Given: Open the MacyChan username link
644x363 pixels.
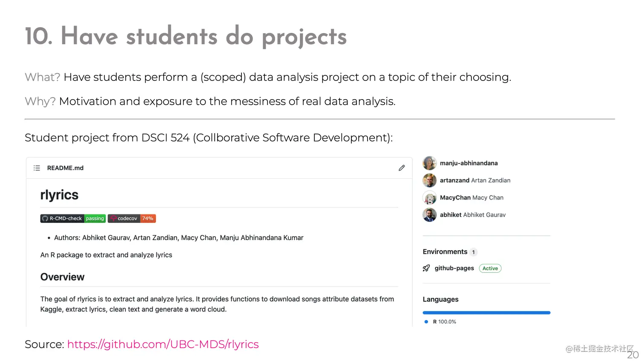Looking at the screenshot, I should coord(455,198).
